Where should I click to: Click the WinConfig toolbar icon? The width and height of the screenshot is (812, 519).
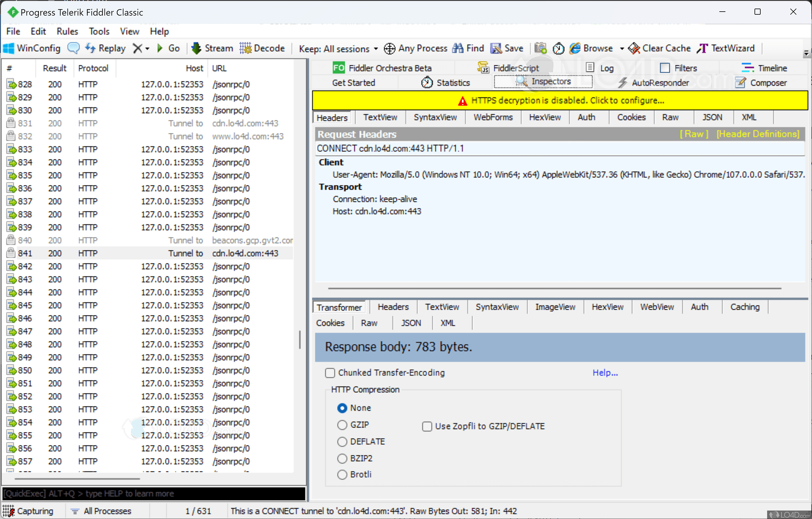(x=9, y=49)
